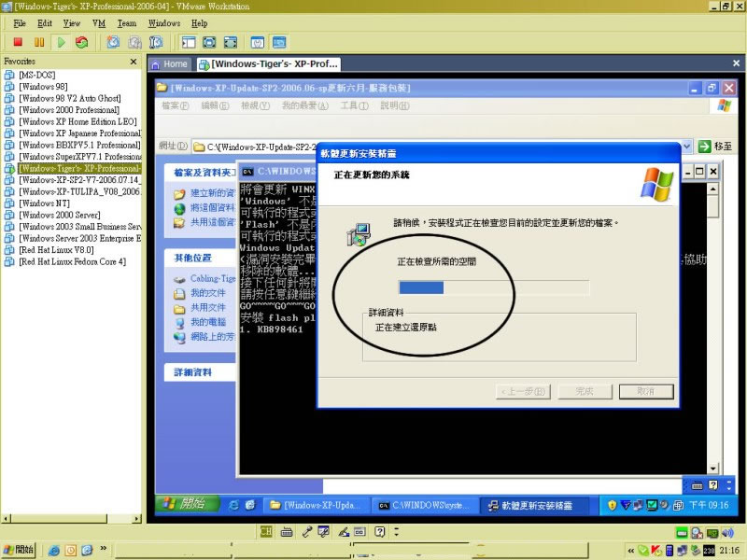Click 我的電腦 link in Other Places
Screen dimensions: 747x560
[x=207, y=322]
